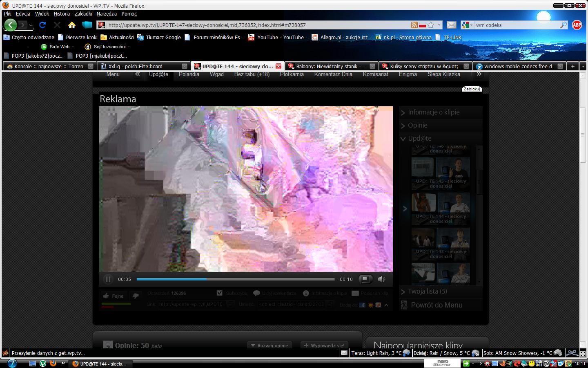Click the Zablokuj button above the ad
588x368 pixels.
472,89
